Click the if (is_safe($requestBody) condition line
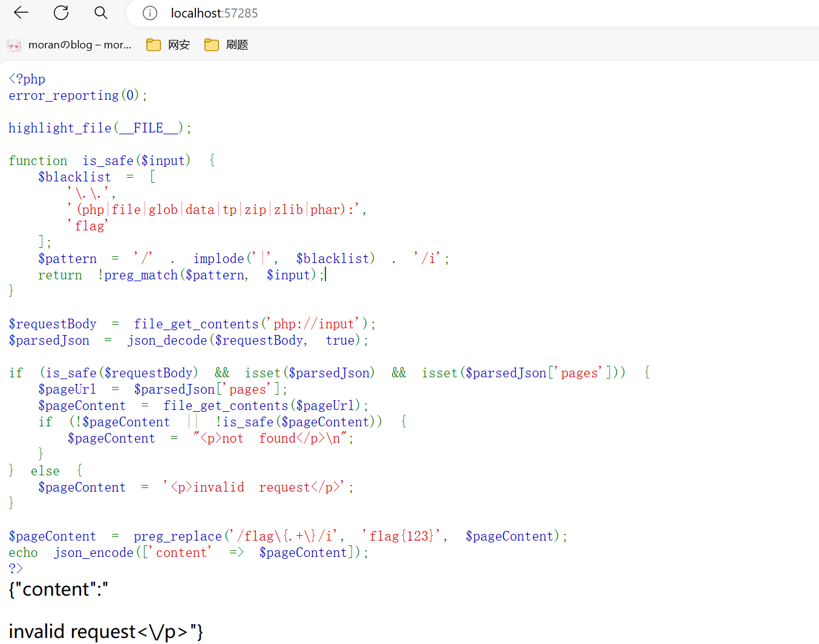This screenshot has height=644, width=819. [x=330, y=373]
